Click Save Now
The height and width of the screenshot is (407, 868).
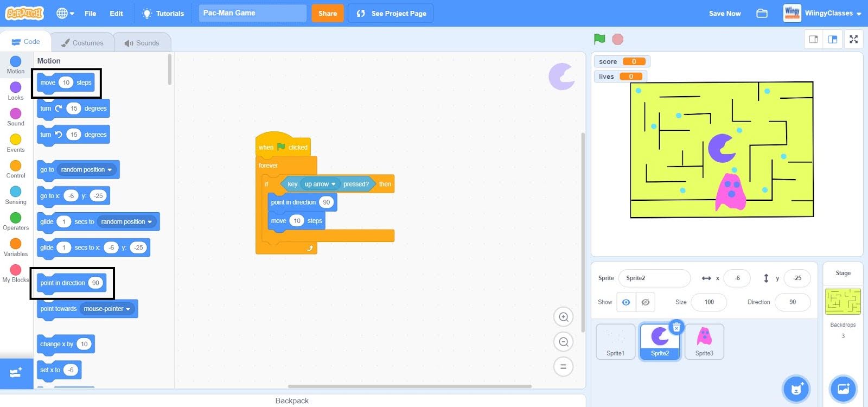[x=725, y=13]
